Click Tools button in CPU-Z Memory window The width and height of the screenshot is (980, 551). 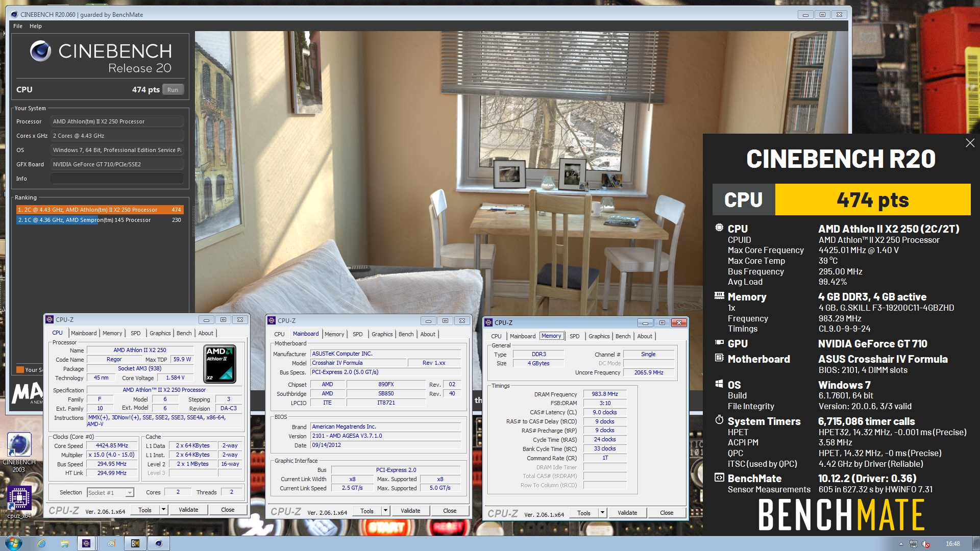point(584,513)
